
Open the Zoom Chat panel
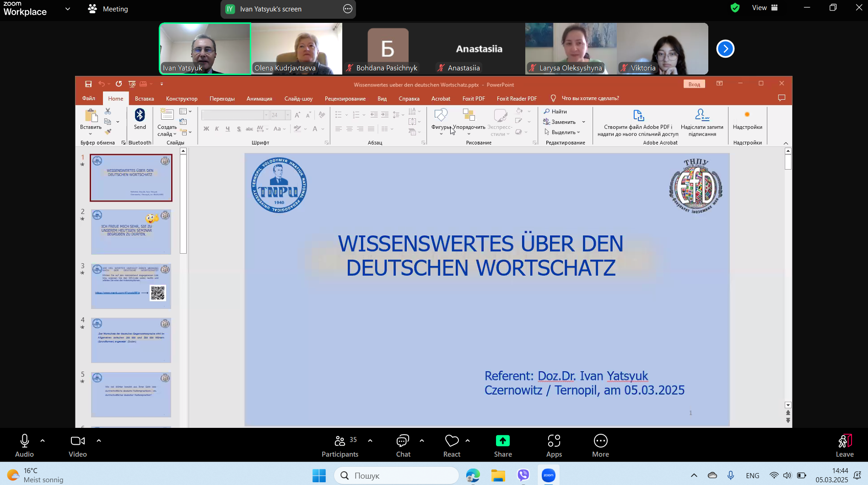pyautogui.click(x=403, y=446)
